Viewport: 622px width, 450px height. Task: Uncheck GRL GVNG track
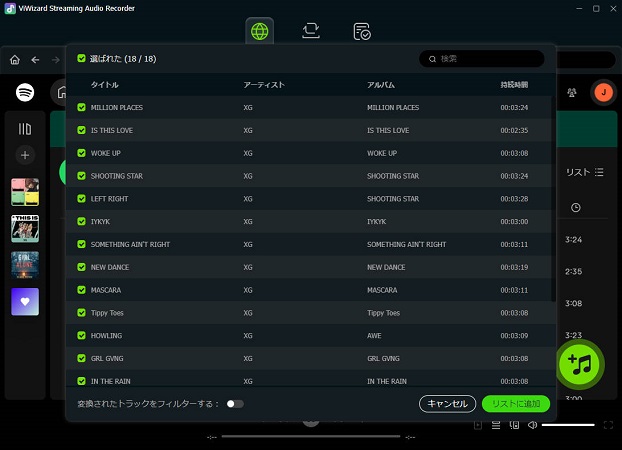[x=81, y=358]
